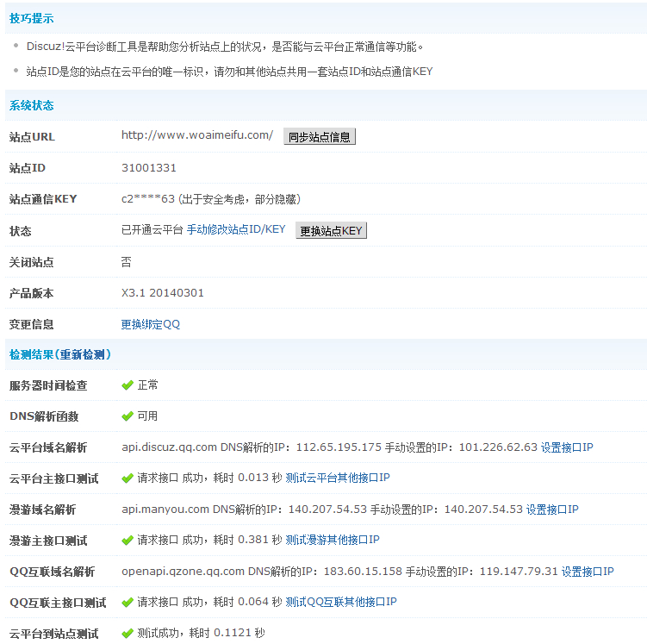Screen dimensions: 647x644
Task: Click tip text starting with Discuz!云平台诊断工具
Action: tap(225, 47)
